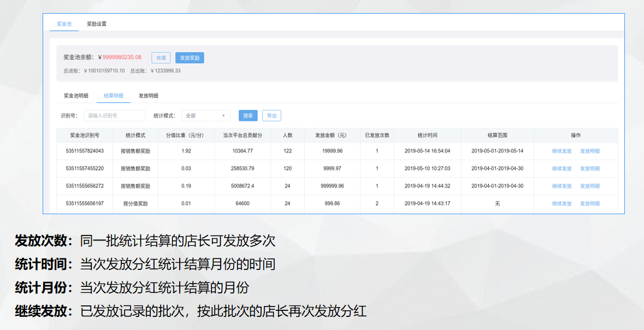Image resolution: width=644 pixels, height=330 pixels.
Task: Open the 奖励设置 tab
Action: point(97,24)
